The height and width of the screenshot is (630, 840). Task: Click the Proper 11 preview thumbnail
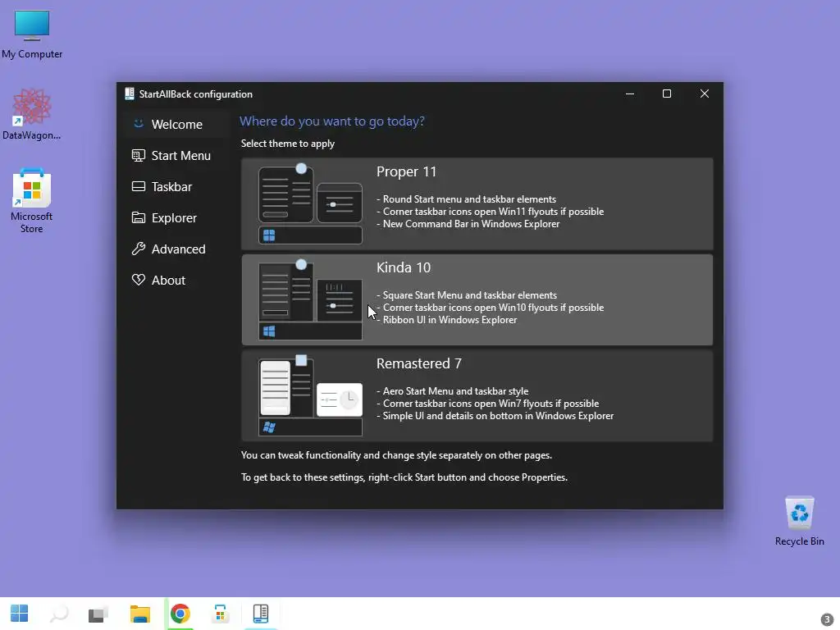[x=310, y=203]
